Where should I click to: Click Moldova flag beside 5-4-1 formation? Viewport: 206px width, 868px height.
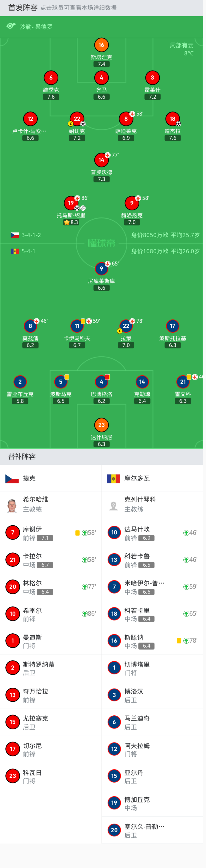pyautogui.click(x=15, y=252)
